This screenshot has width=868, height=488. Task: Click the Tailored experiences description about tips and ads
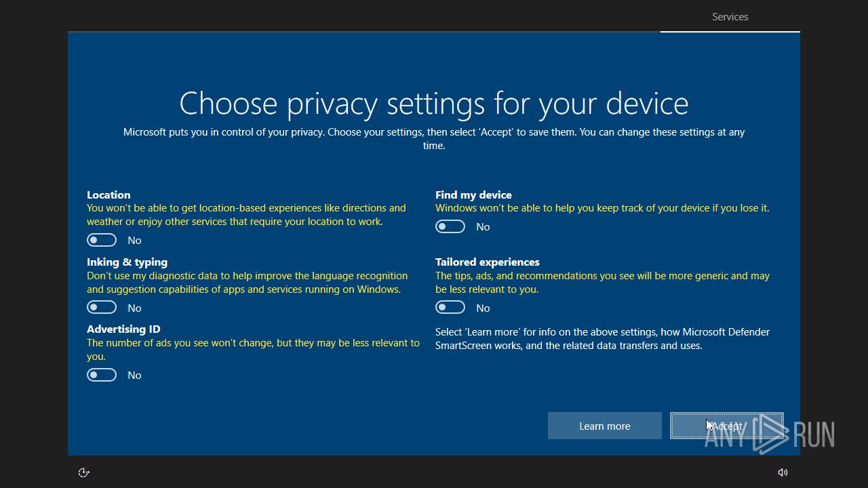pos(602,283)
